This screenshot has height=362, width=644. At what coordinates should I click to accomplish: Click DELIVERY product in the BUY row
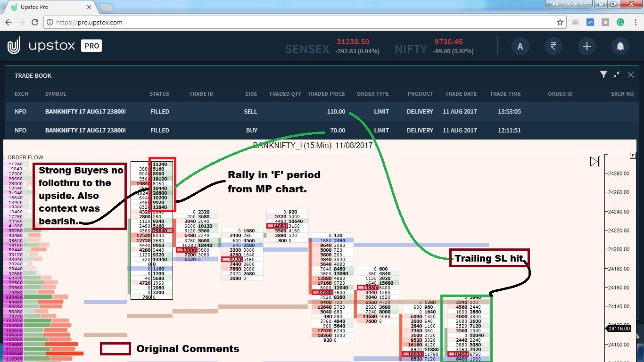(420, 131)
